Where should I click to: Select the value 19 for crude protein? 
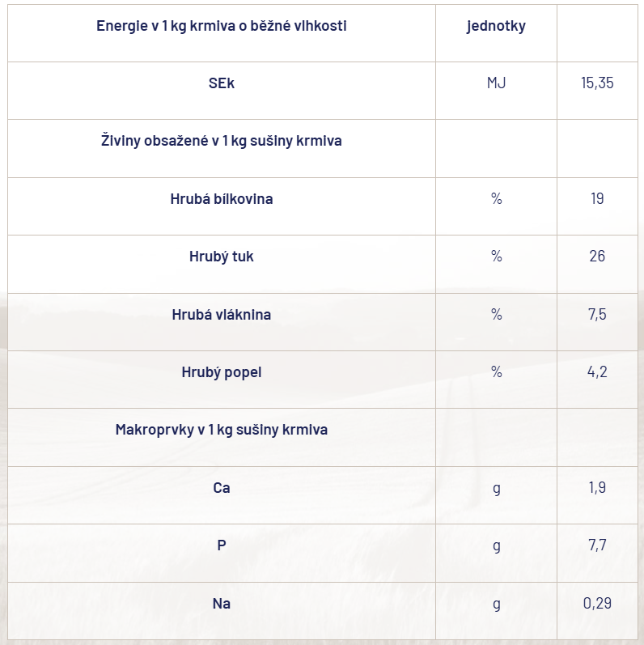(x=597, y=199)
